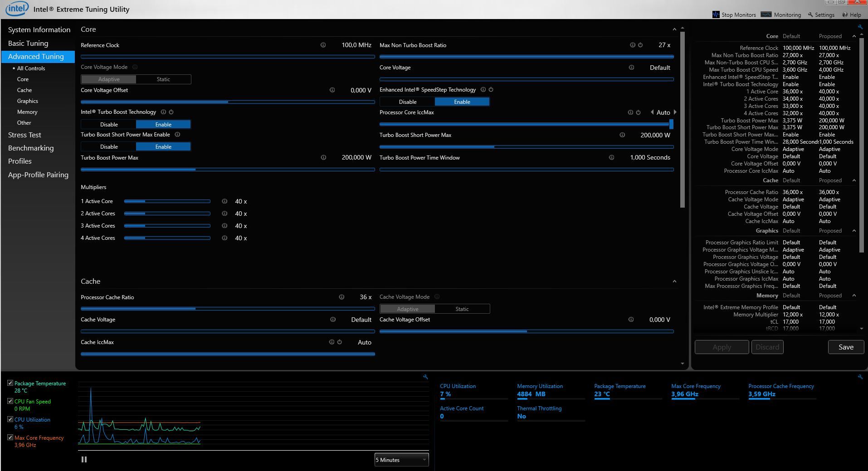
Task: Click wrench icon atop the proposed settings panel
Action: tap(860, 27)
